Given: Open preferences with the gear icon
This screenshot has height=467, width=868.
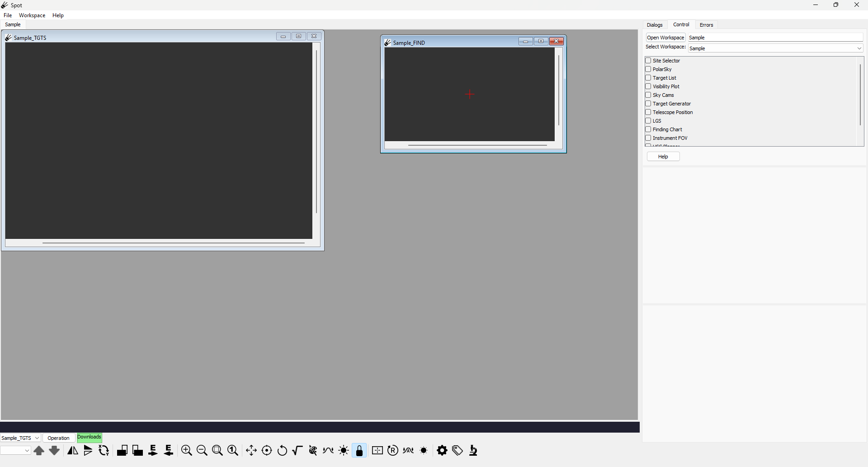Looking at the screenshot, I should click(442, 451).
